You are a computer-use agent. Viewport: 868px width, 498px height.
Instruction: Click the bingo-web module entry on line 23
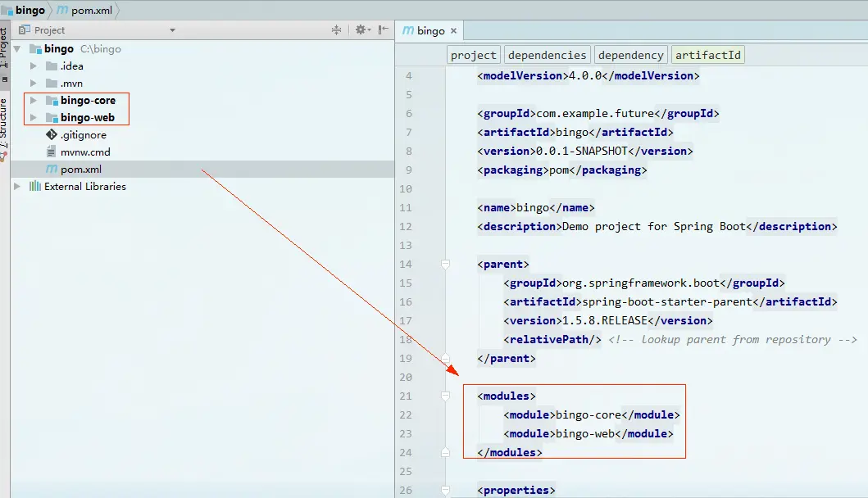[x=588, y=433]
